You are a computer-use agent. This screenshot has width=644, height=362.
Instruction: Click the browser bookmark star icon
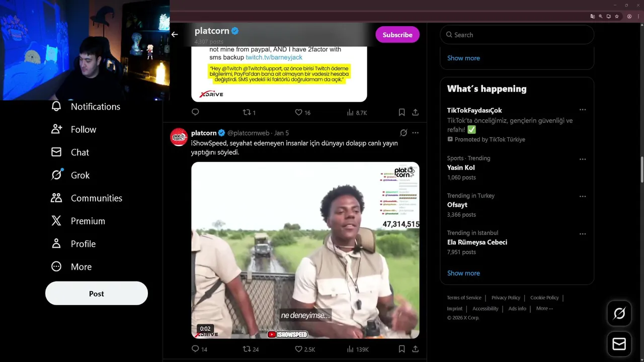pyautogui.click(x=617, y=17)
